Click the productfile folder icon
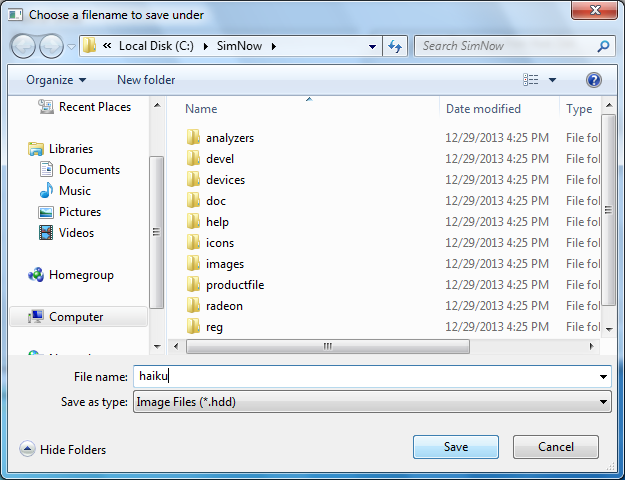The image size is (625, 480). 193,285
